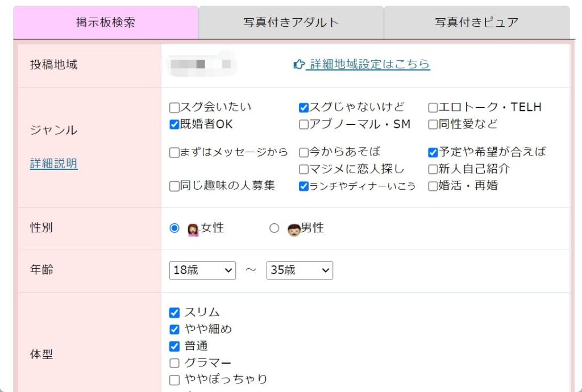Open the maximum age dropdown showing 35歳
The width and height of the screenshot is (582, 392).
tap(300, 270)
